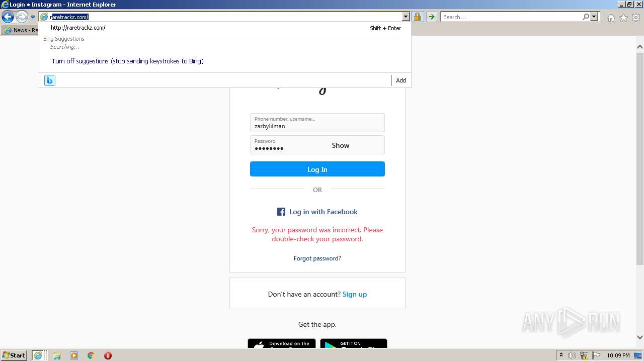Show hidden tray icons arrow

(x=561, y=355)
